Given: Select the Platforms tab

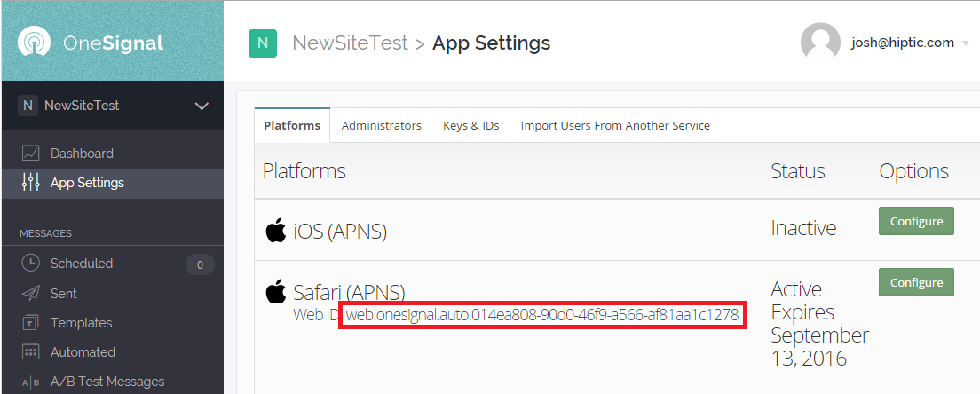Looking at the screenshot, I should point(292,126).
